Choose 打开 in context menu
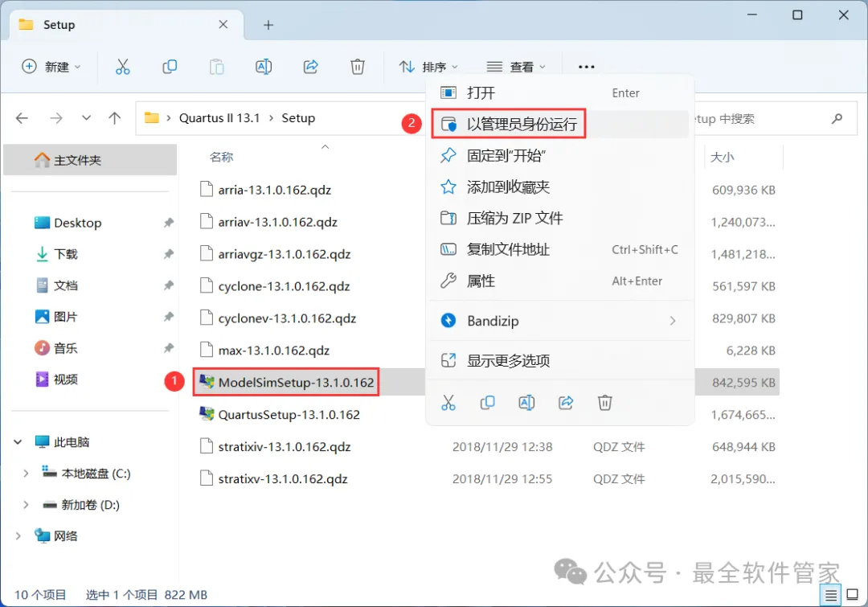868x607 pixels. (560, 93)
